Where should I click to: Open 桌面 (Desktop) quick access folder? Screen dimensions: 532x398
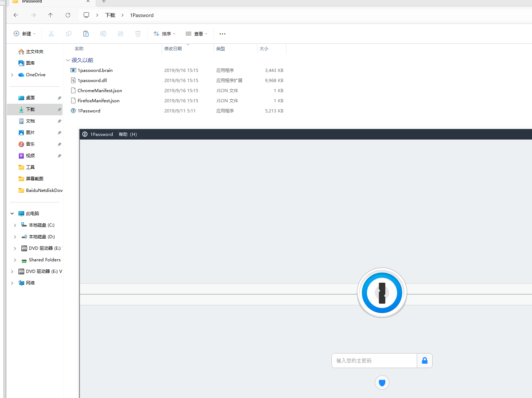click(x=30, y=98)
